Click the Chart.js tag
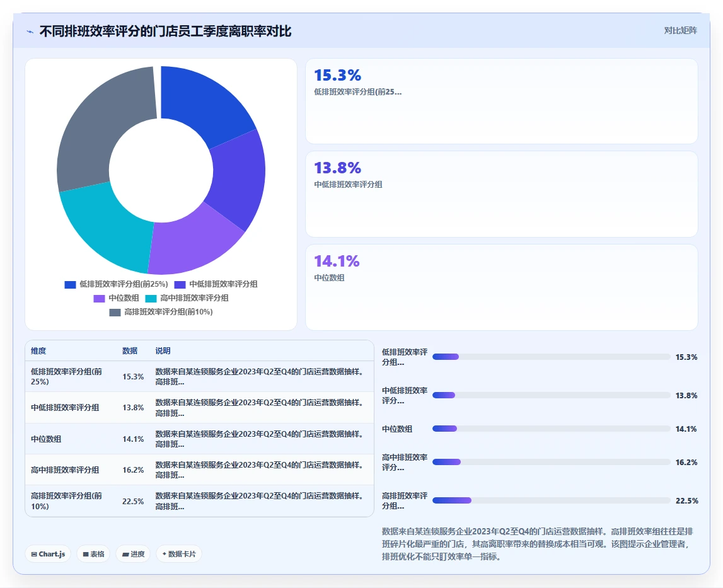Image resolution: width=723 pixels, height=588 pixels. tap(48, 554)
